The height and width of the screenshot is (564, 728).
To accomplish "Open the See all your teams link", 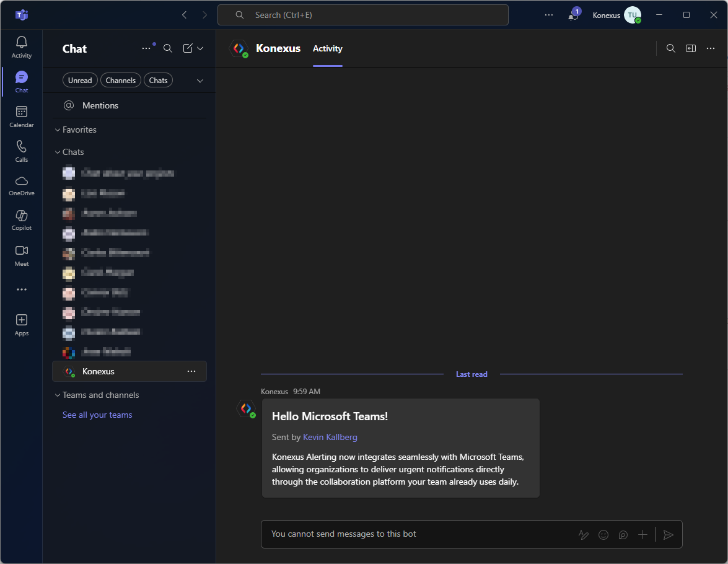I will [x=97, y=415].
